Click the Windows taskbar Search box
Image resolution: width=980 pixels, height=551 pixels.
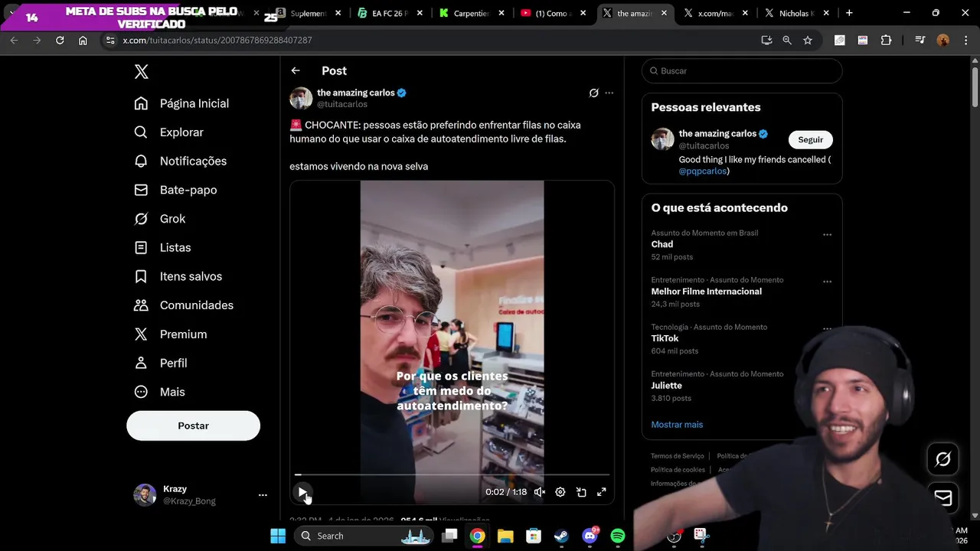point(364,536)
